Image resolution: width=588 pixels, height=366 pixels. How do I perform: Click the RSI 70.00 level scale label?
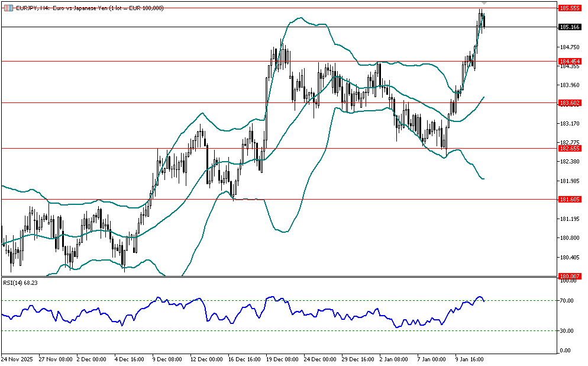tap(567, 301)
